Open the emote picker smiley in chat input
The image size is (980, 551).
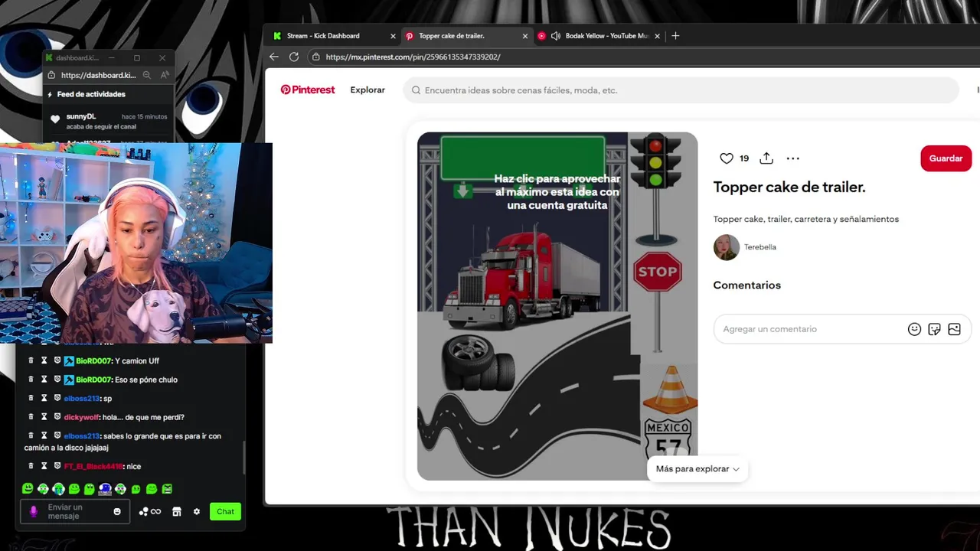[117, 511]
